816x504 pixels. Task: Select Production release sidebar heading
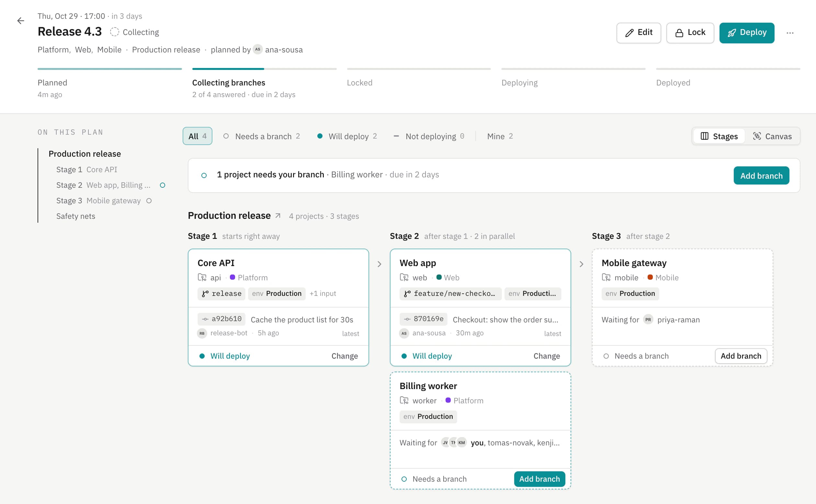pos(85,154)
